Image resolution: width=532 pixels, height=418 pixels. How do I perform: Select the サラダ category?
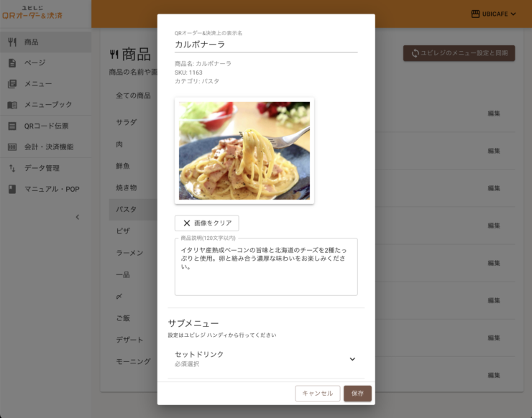[x=127, y=122]
